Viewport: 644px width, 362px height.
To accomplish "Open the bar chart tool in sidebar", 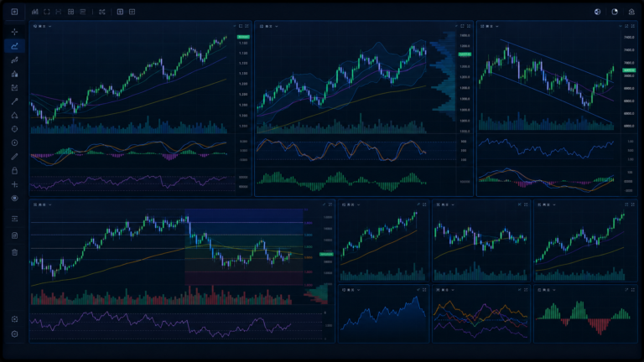I will coord(15,74).
